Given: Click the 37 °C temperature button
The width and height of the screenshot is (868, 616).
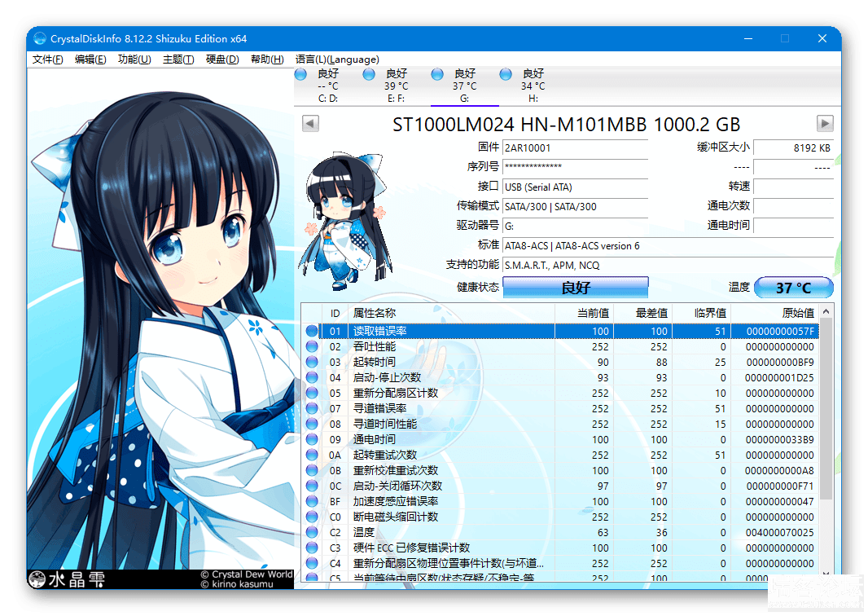Looking at the screenshot, I should (793, 288).
